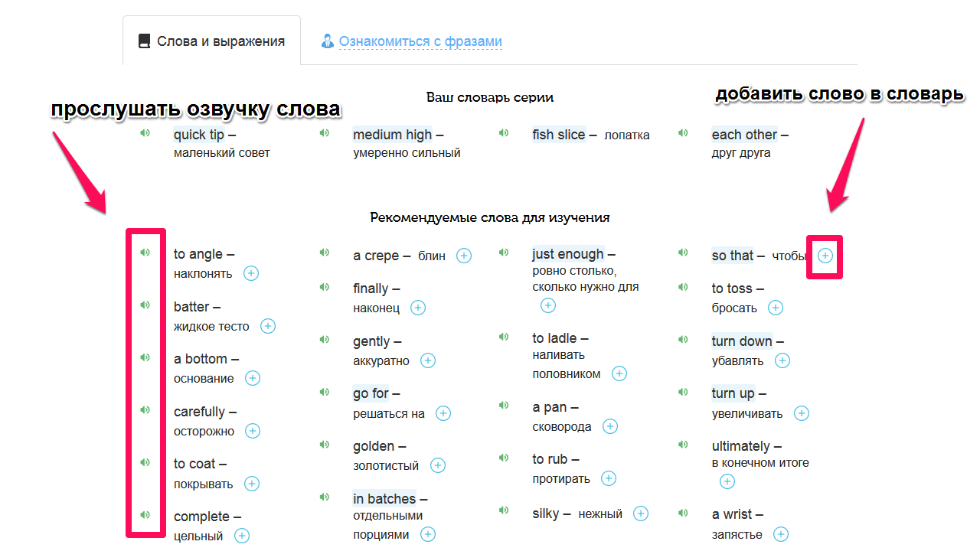980x551 pixels.
Task: Add 'go for' to the dictionary
Action: tap(443, 413)
